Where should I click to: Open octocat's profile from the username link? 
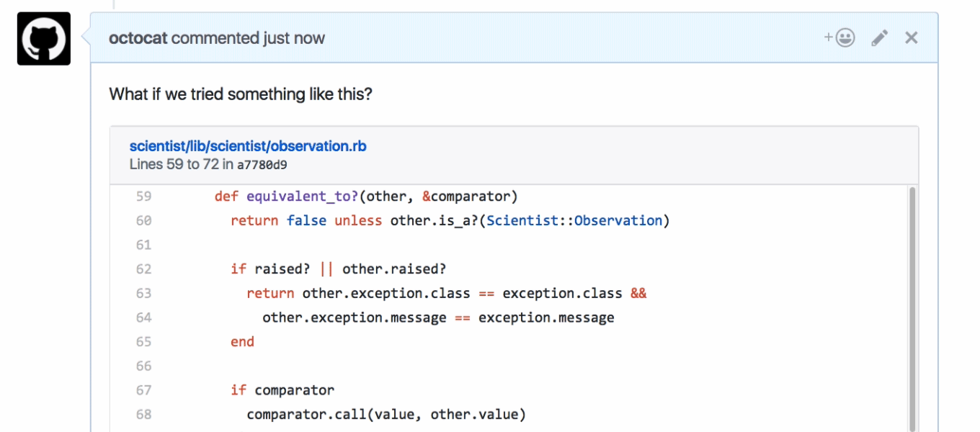138,38
